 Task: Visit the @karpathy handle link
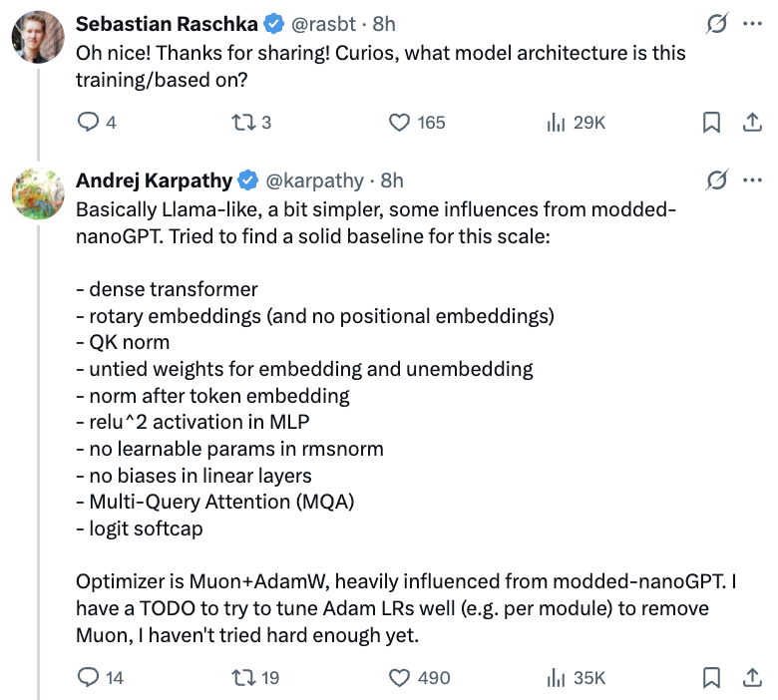314,180
